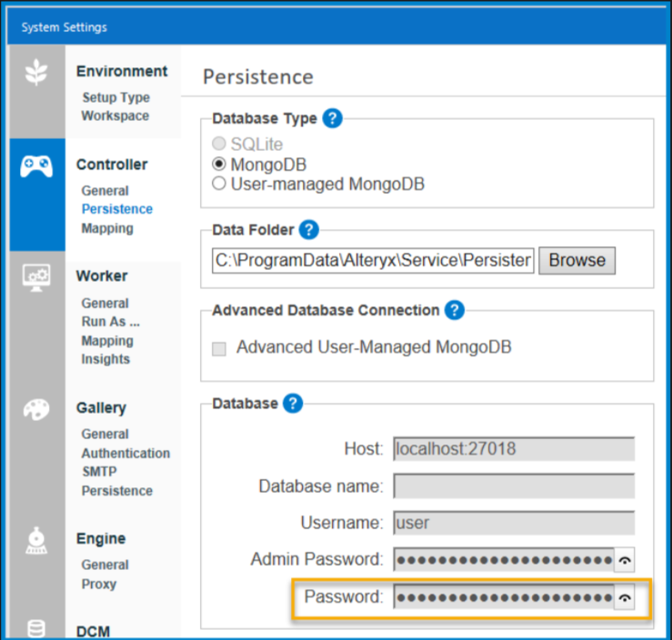Click the Browse button
The image size is (672, 640).
tap(577, 260)
